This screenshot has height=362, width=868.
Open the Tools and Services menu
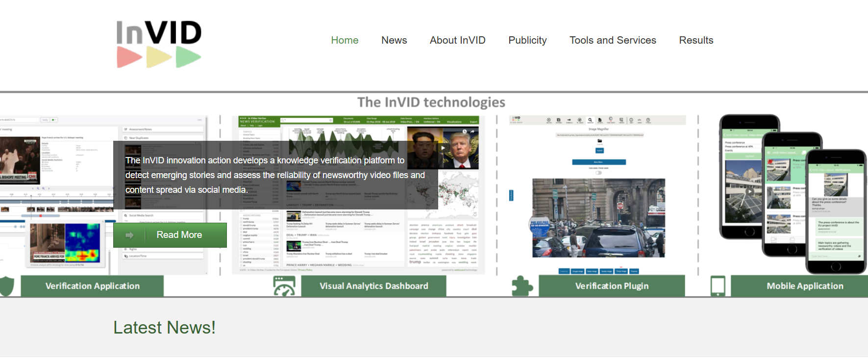click(613, 40)
